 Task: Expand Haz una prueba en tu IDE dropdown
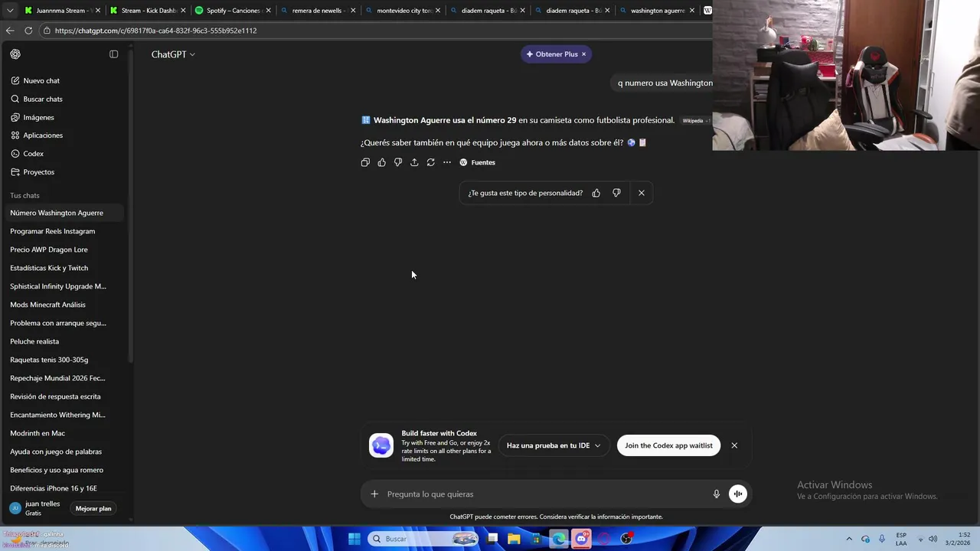[x=554, y=445]
